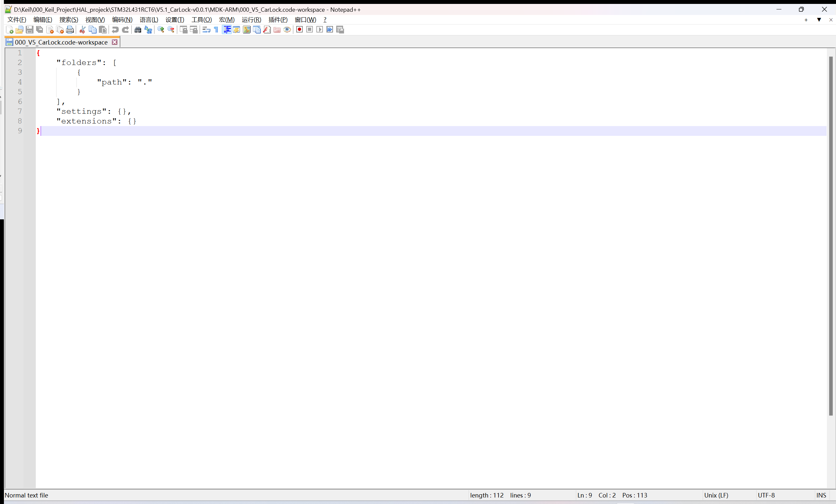This screenshot has width=836, height=504.
Task: Save the current file with the floppy icon
Action: 30,30
